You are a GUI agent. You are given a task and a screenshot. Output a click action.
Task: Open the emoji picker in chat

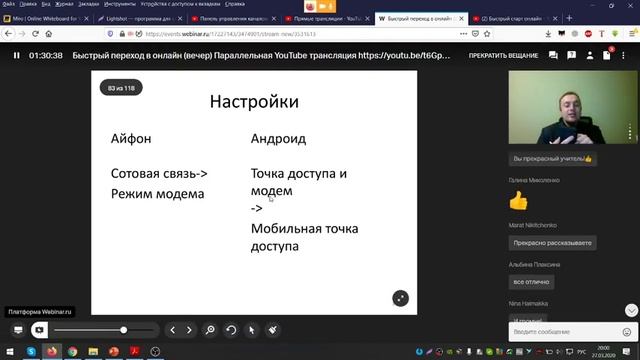coord(627,332)
